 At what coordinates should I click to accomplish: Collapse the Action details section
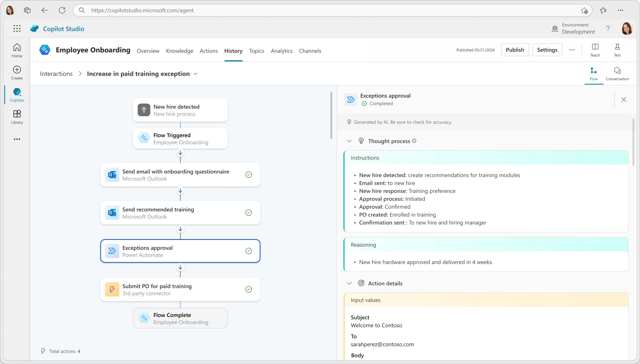[x=349, y=283]
